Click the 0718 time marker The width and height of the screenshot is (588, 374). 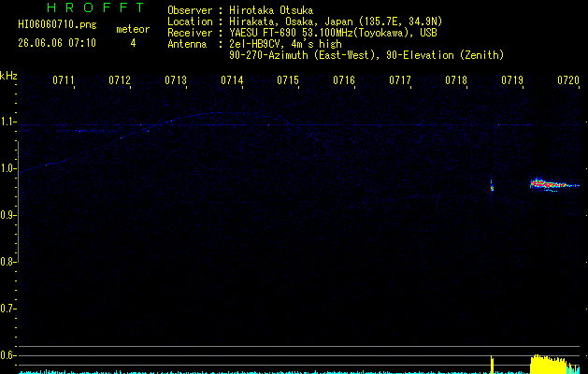(456, 80)
